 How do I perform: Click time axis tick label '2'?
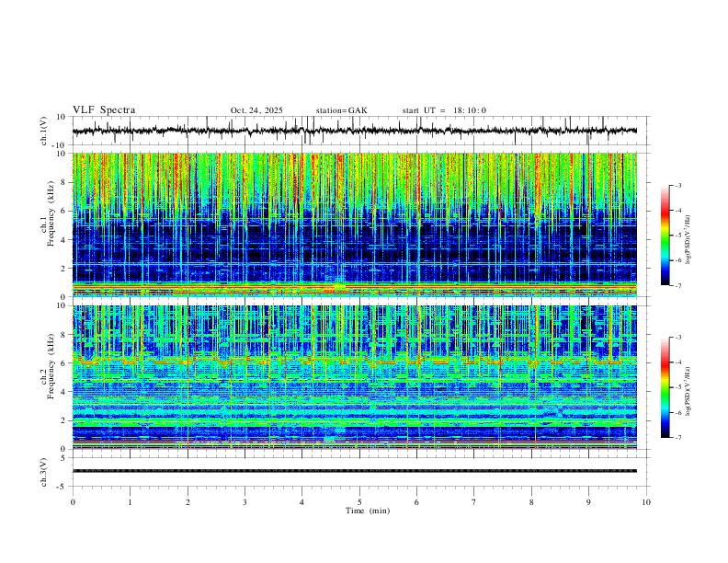(188, 502)
